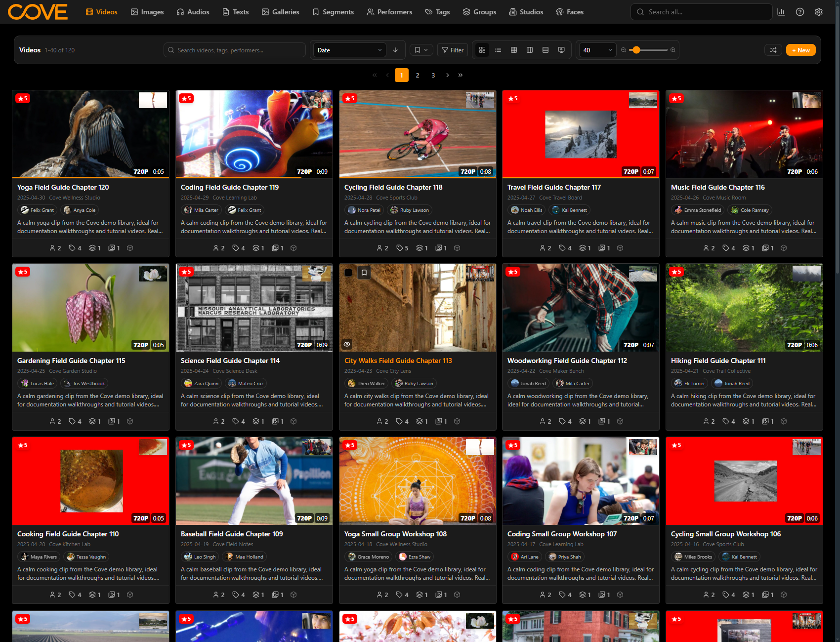Open Yoga Field Guide Chapter 120 title
Viewport: 840px width, 642px height.
pyautogui.click(x=63, y=187)
